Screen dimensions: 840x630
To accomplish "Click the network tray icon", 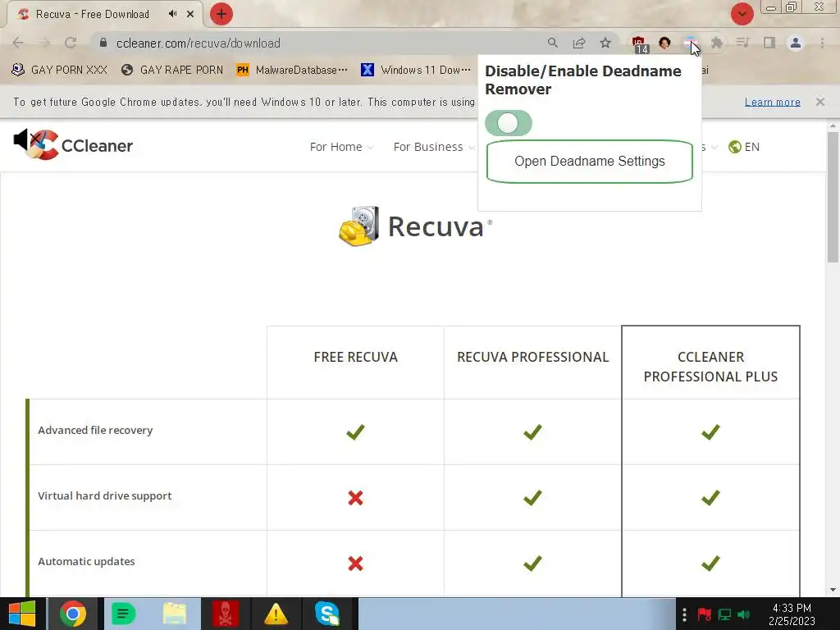I will [x=725, y=614].
